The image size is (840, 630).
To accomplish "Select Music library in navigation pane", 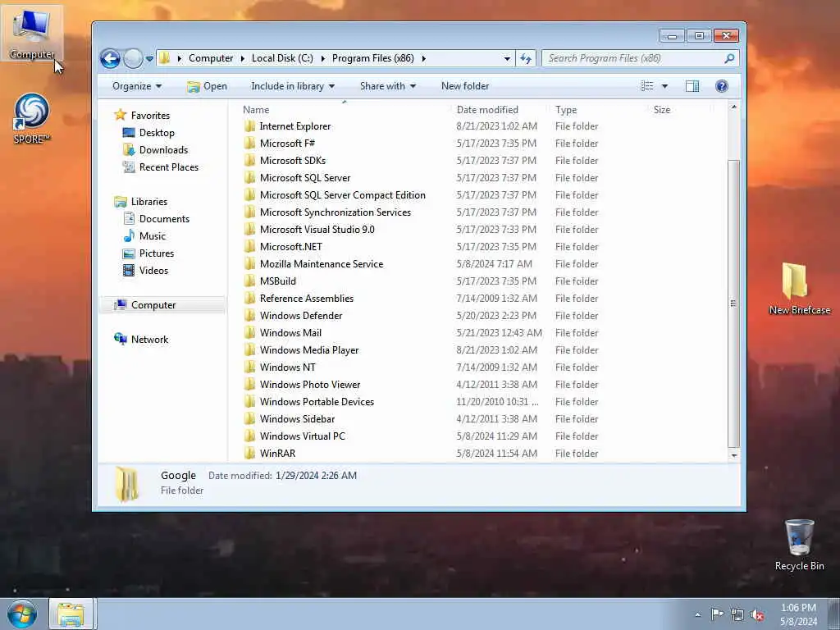I will [144, 236].
